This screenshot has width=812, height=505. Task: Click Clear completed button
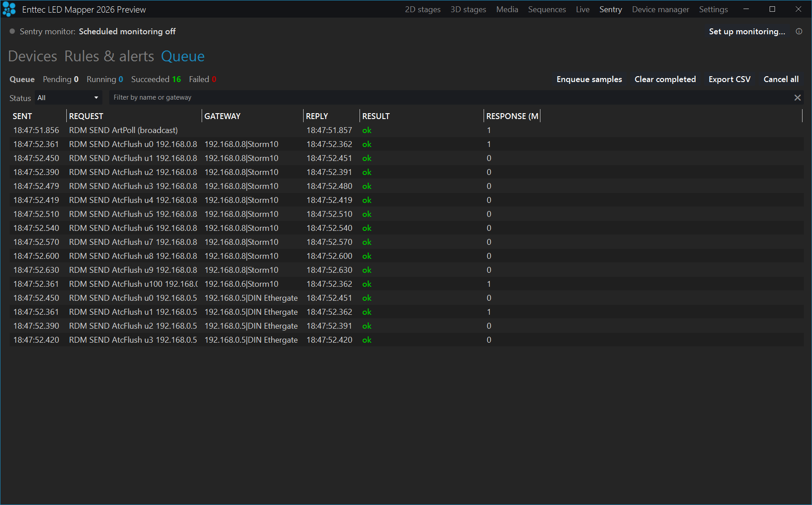pyautogui.click(x=665, y=79)
